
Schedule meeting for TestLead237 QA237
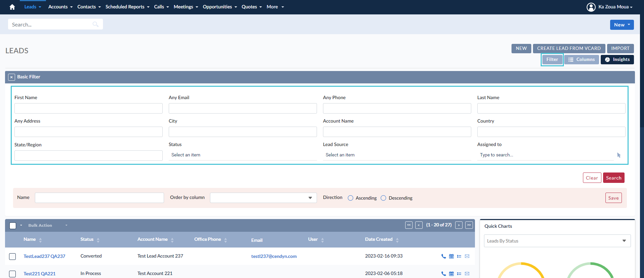point(451,256)
